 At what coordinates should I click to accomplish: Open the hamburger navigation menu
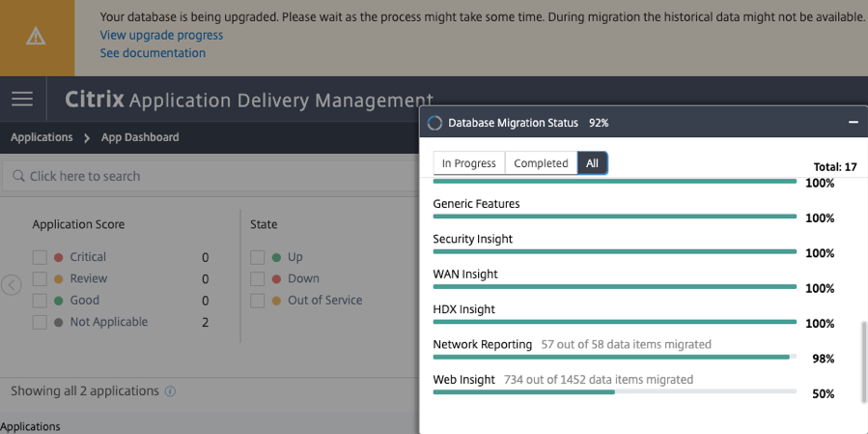coord(22,100)
